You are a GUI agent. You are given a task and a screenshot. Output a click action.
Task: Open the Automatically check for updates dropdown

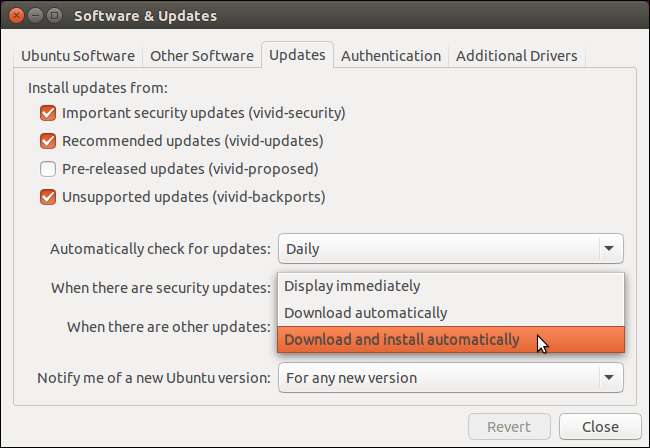tap(450, 248)
